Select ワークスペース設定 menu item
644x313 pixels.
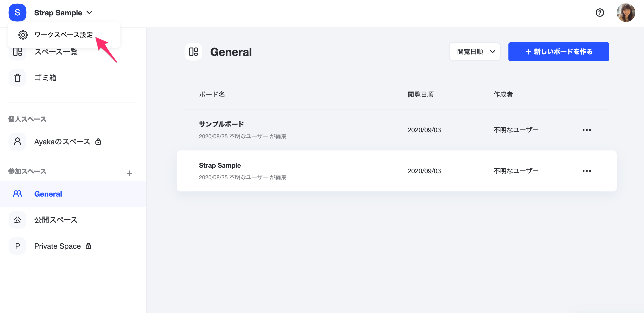pos(63,35)
